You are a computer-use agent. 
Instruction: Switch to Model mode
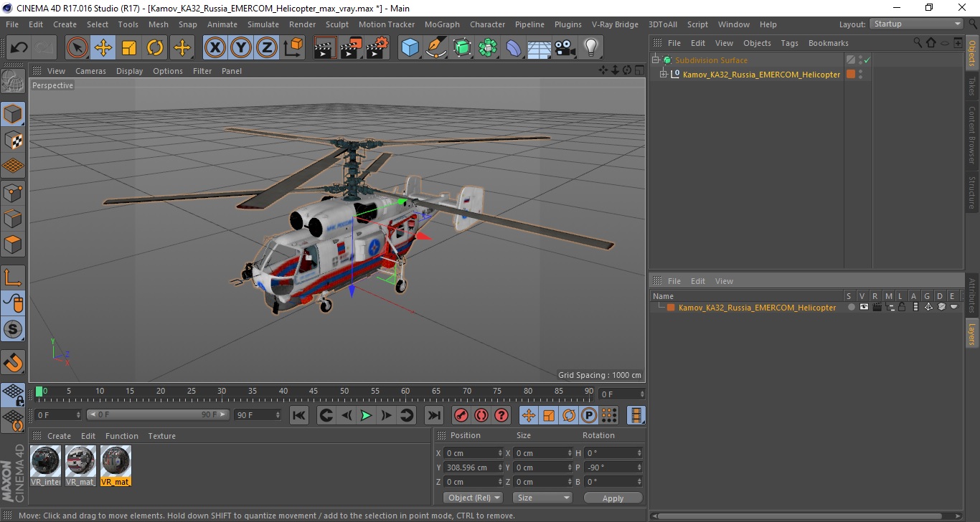tap(13, 114)
